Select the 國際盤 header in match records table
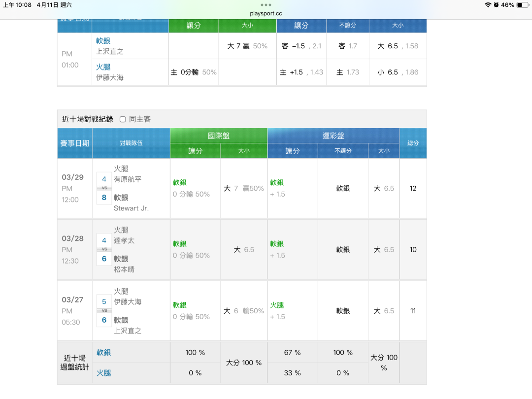Viewport: 532px width, 399px height. coord(219,136)
